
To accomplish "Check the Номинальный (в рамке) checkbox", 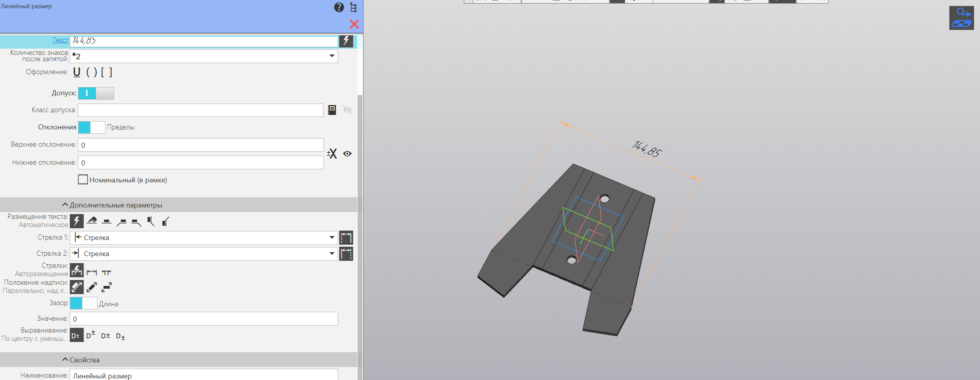I will tap(83, 180).
